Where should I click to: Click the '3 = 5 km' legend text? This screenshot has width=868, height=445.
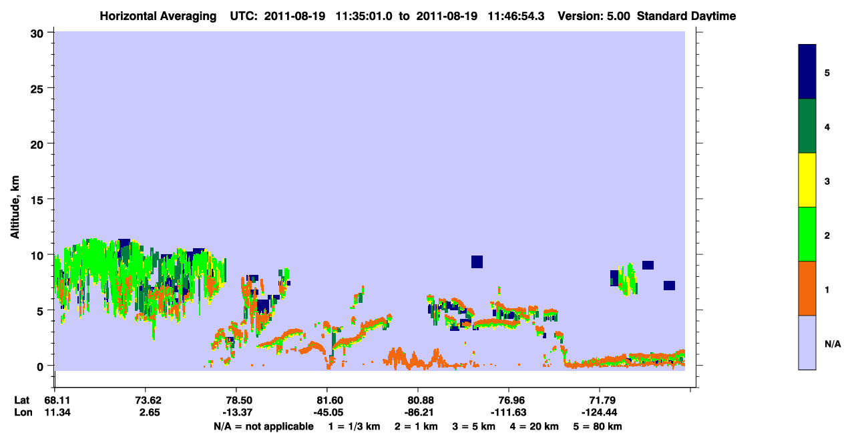(x=474, y=426)
